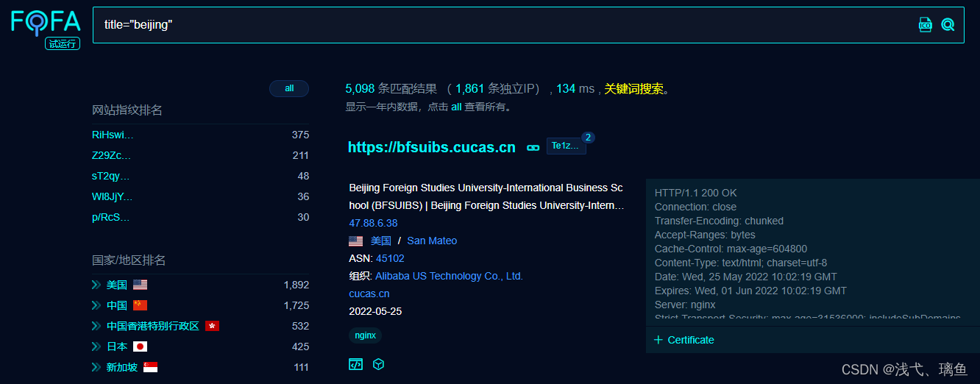980x384 pixels.
Task: Click the 试运行 trial badge under logo
Action: pyautogui.click(x=62, y=43)
